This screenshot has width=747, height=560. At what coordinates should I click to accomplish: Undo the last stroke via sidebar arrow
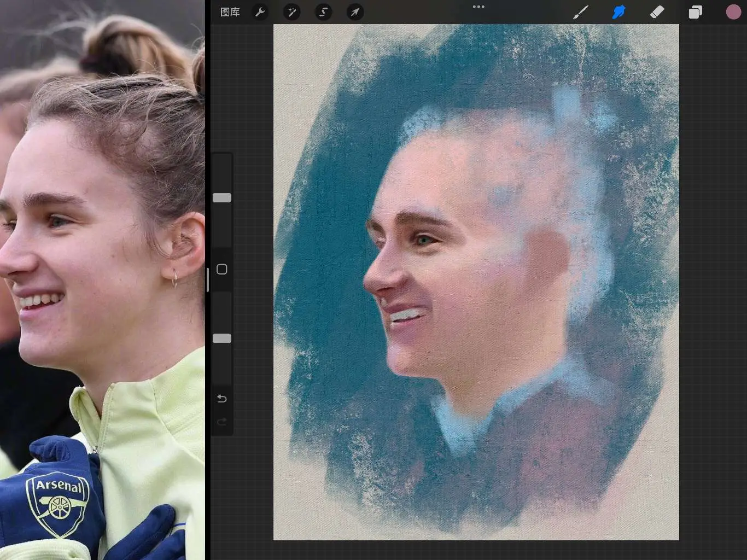[x=221, y=398]
